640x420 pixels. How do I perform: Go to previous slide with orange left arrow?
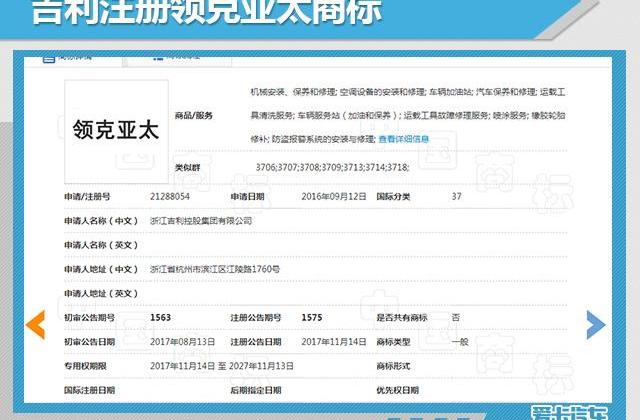[36, 325]
